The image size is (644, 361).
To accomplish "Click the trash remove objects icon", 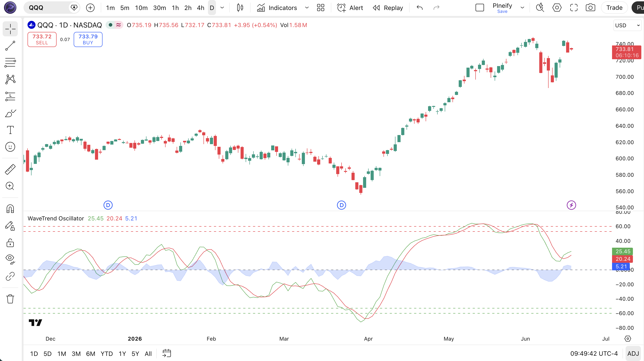I will (x=10, y=299).
